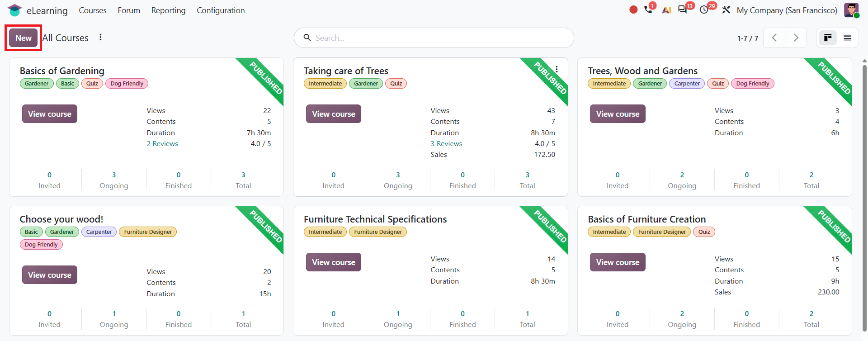Open the All Courses actions menu
This screenshot has height=346, width=868.
pos(100,38)
